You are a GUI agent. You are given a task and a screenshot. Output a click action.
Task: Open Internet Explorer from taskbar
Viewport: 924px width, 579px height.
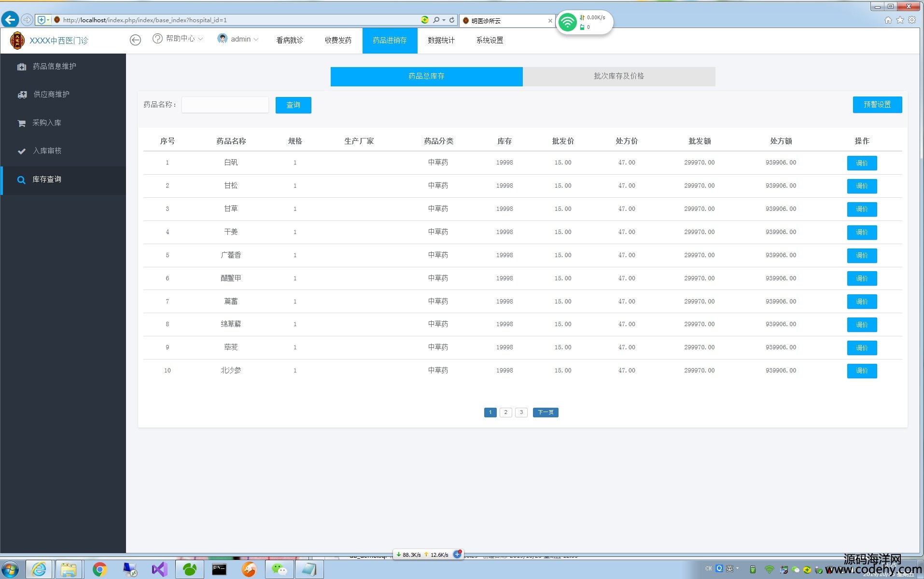39,569
